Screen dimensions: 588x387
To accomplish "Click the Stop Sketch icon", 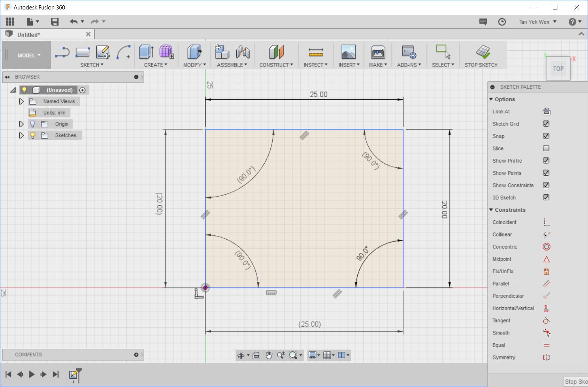I will point(483,52).
